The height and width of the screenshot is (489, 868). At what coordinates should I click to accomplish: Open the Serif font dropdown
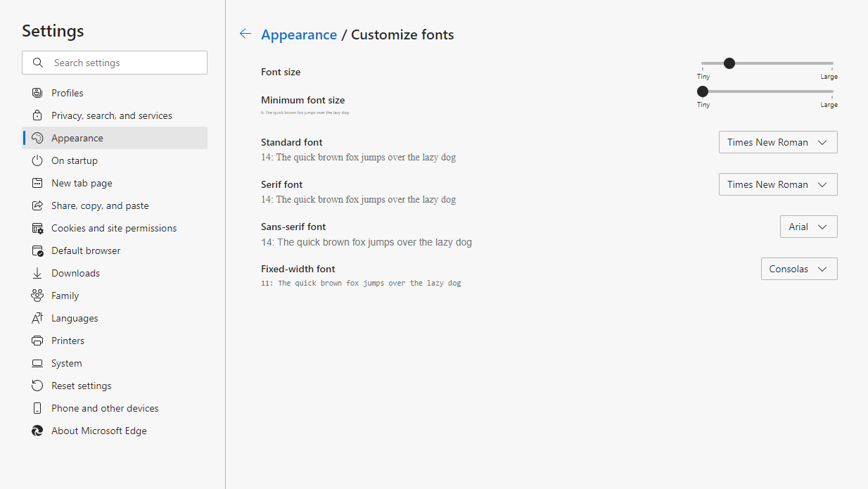click(777, 184)
